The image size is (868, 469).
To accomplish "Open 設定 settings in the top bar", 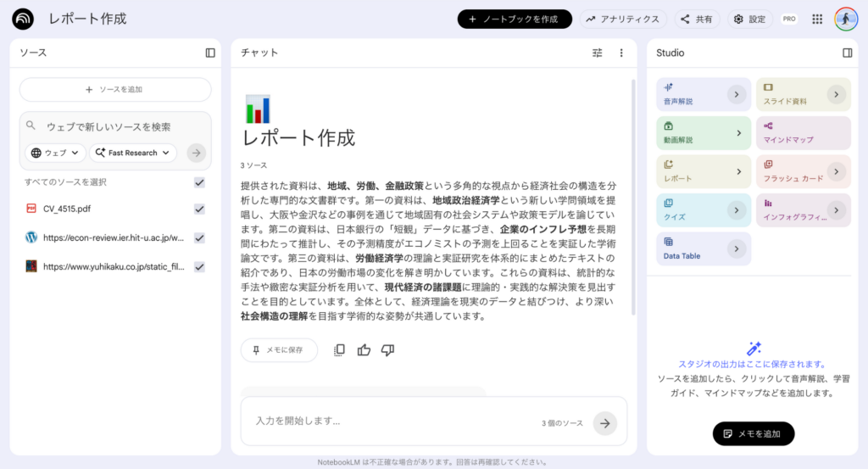I will pyautogui.click(x=749, y=19).
